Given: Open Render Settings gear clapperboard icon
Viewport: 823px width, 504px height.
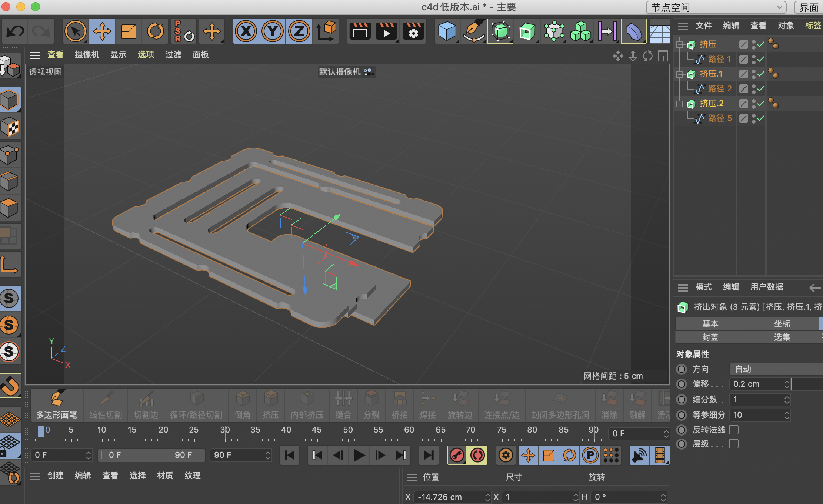Looking at the screenshot, I should [413, 31].
